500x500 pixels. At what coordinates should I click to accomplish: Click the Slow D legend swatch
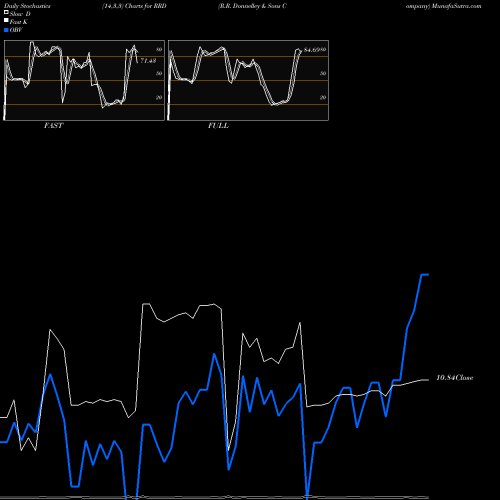click(x=6, y=13)
